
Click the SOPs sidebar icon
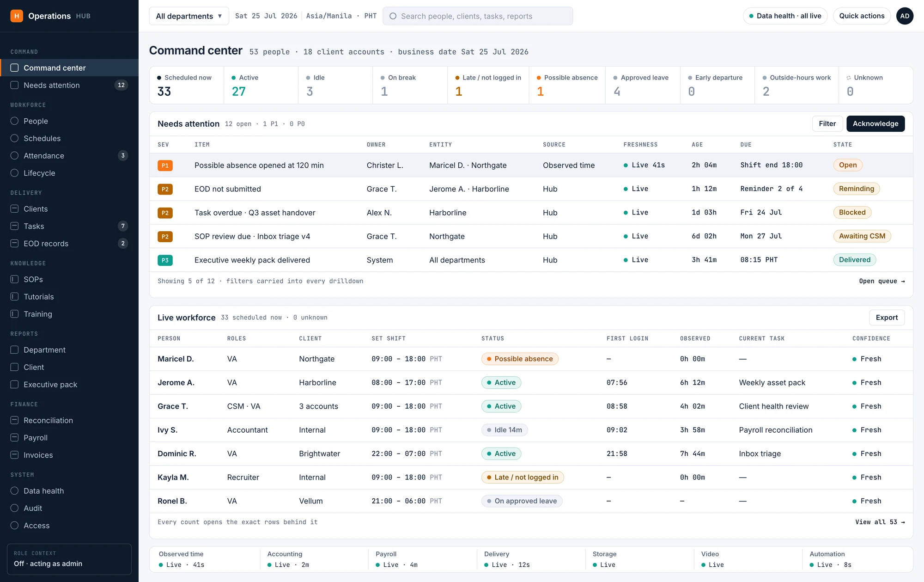point(14,279)
